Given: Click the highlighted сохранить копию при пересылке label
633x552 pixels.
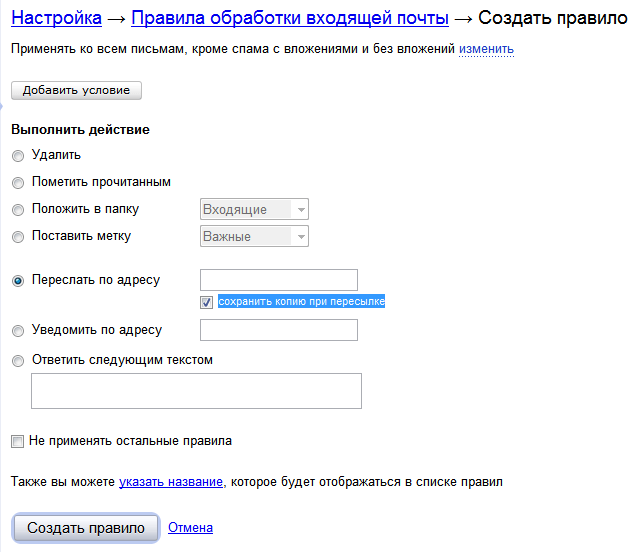Looking at the screenshot, I should [x=302, y=301].
